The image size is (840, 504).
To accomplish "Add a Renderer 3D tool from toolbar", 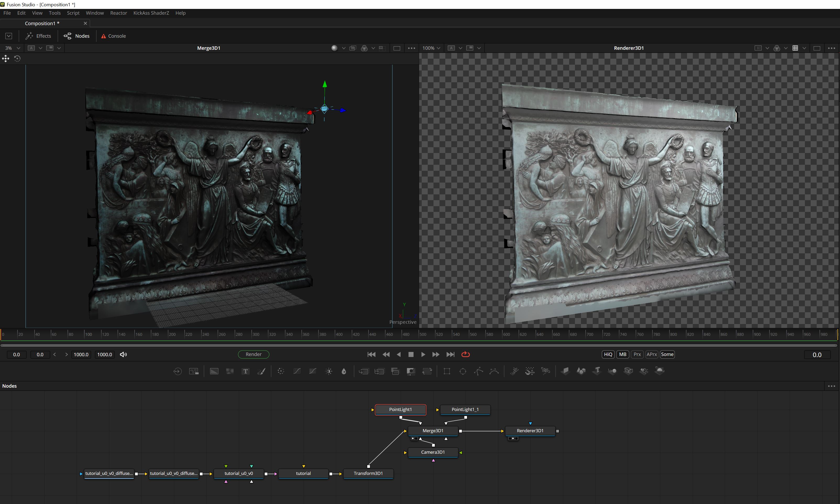I will tap(660, 371).
